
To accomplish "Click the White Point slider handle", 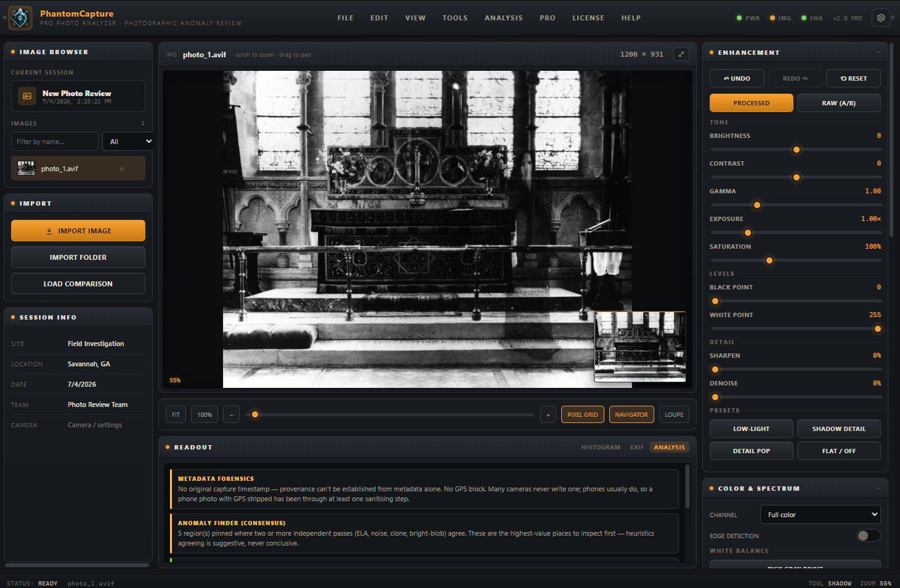I will pyautogui.click(x=878, y=329).
